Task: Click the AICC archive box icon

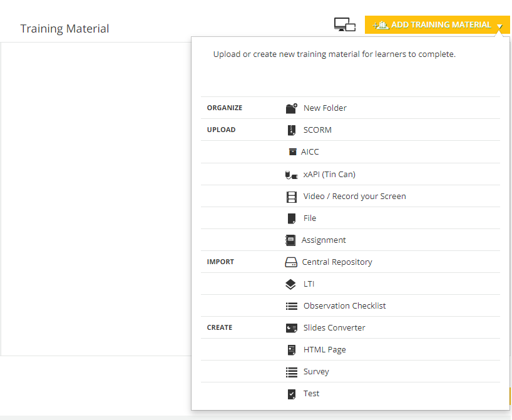Action: (x=292, y=152)
